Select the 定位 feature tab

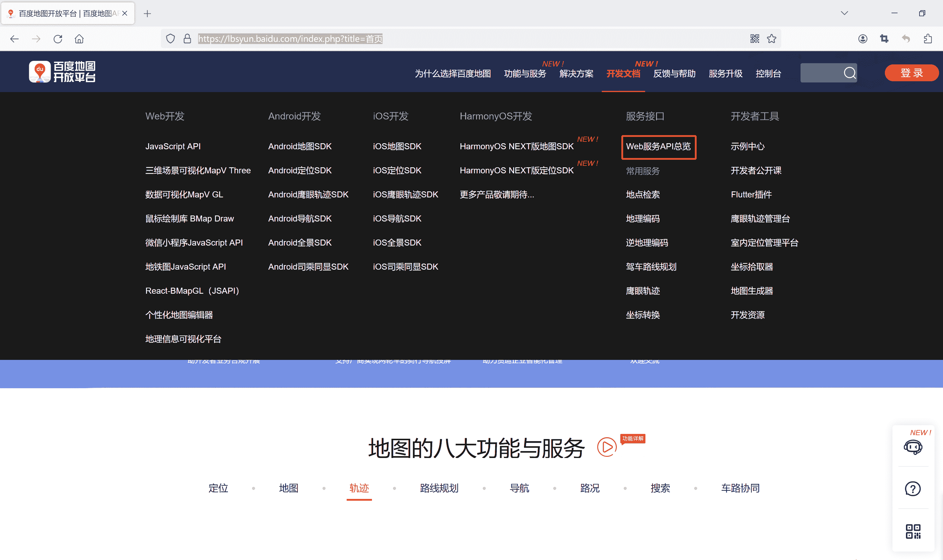point(218,488)
